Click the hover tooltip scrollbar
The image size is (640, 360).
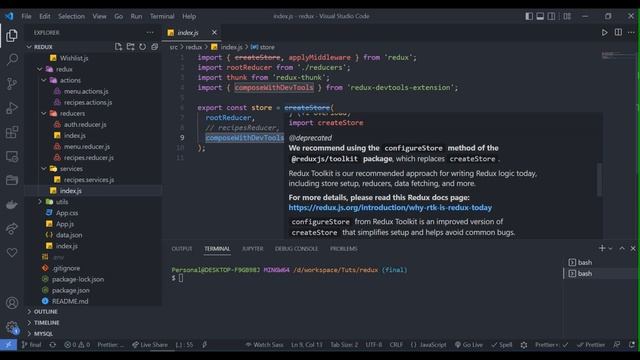599,180
